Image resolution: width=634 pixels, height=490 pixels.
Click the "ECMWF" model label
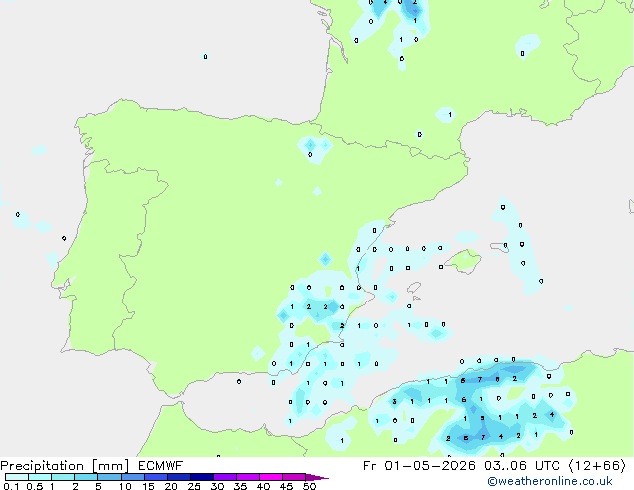pyautogui.click(x=161, y=466)
